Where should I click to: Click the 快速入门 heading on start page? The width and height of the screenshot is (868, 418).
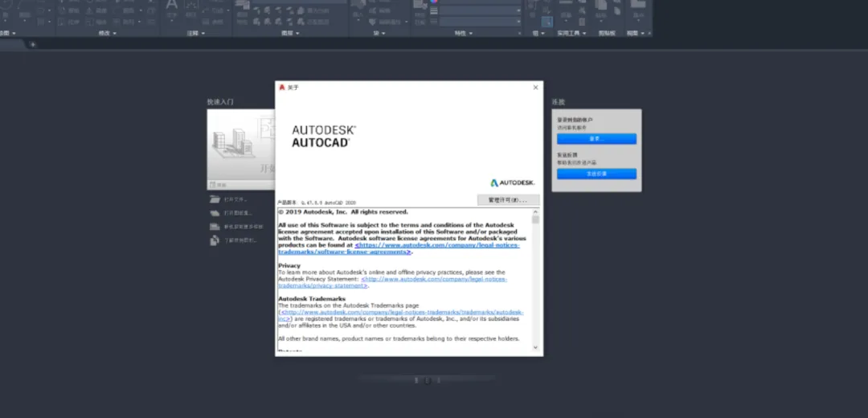[x=220, y=102]
